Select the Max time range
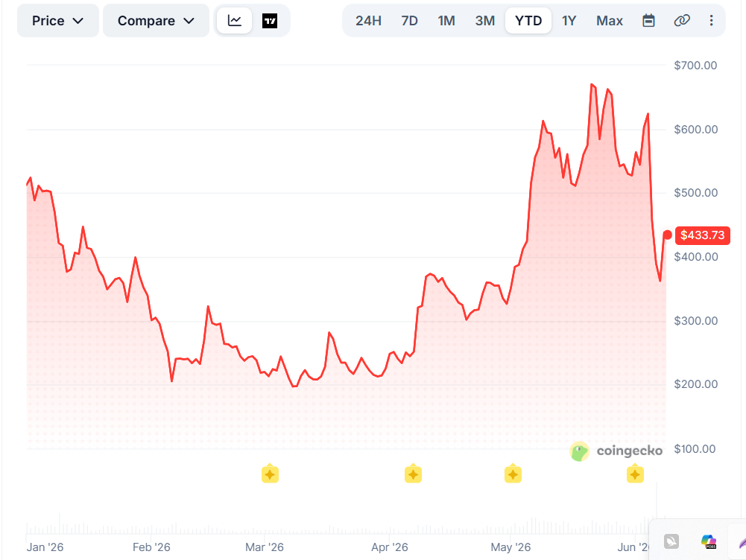This screenshot has width=746, height=560. tap(610, 20)
